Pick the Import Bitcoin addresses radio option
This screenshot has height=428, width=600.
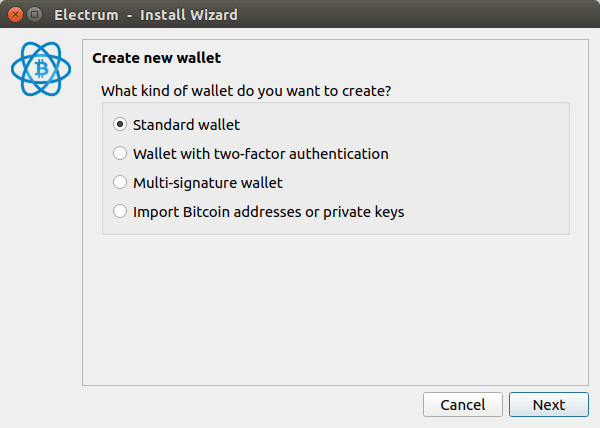click(x=120, y=212)
